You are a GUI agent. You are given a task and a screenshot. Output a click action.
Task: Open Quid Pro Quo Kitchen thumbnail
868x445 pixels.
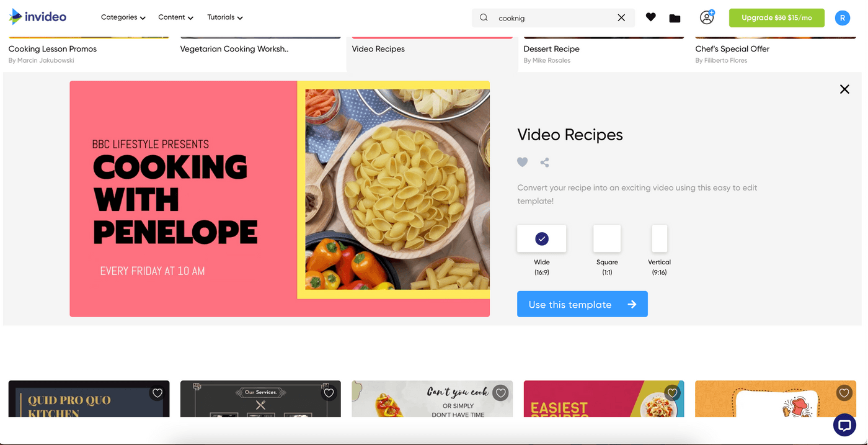coord(89,399)
